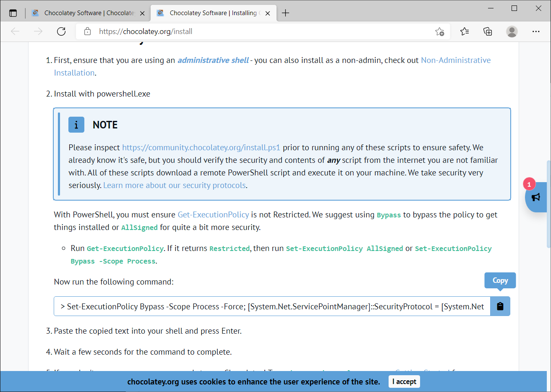The width and height of the screenshot is (551, 392).
Task: View site information lock icon
Action: (x=87, y=31)
